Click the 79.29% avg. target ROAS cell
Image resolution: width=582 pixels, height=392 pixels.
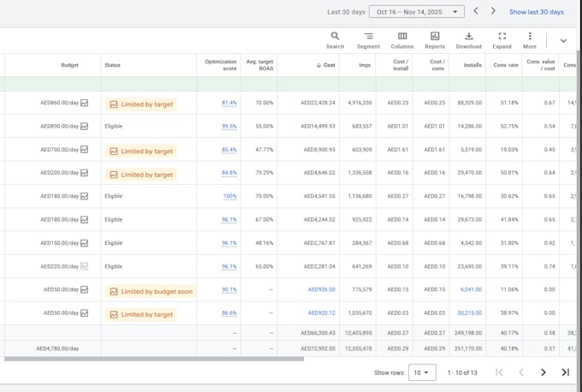pos(264,173)
